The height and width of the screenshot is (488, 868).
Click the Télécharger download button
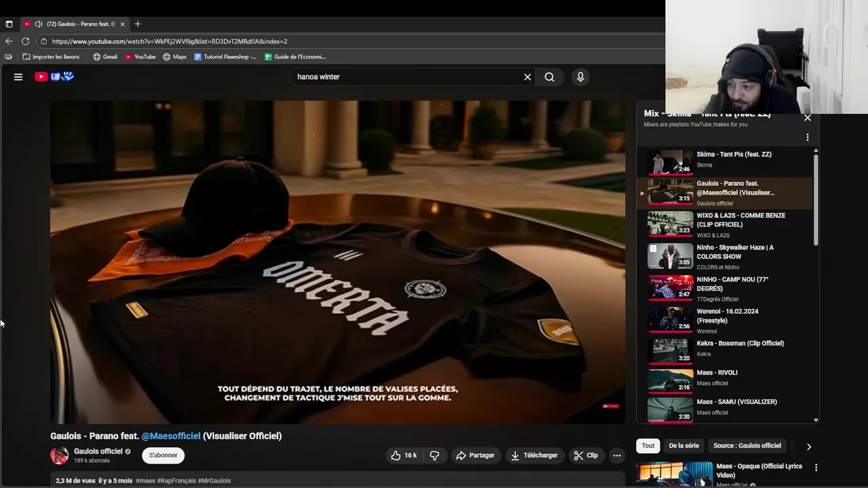point(534,455)
